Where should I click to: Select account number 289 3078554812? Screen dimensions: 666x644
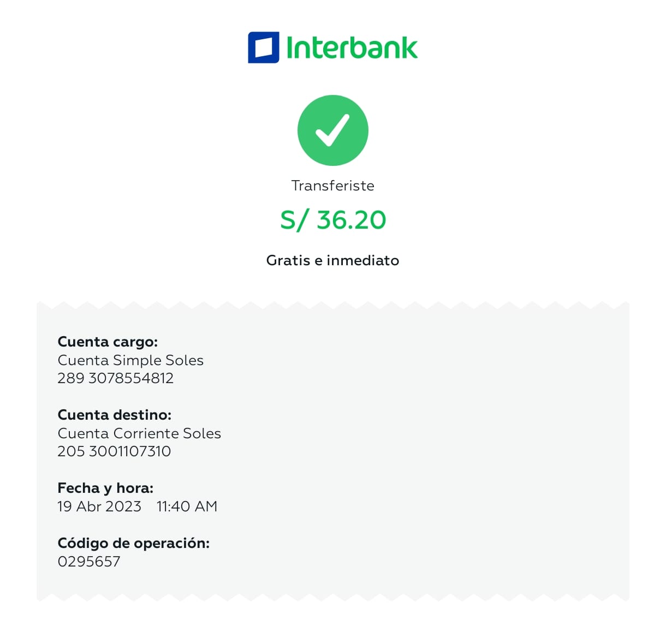pos(115,378)
